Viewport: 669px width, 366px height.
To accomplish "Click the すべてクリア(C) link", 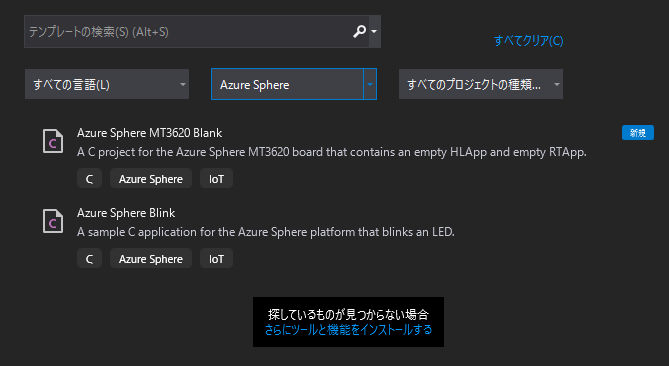I will pos(528,41).
